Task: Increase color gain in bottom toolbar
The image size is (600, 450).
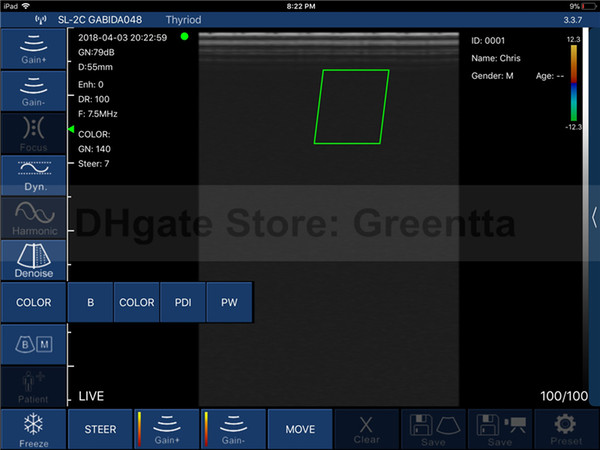Action: click(166, 429)
